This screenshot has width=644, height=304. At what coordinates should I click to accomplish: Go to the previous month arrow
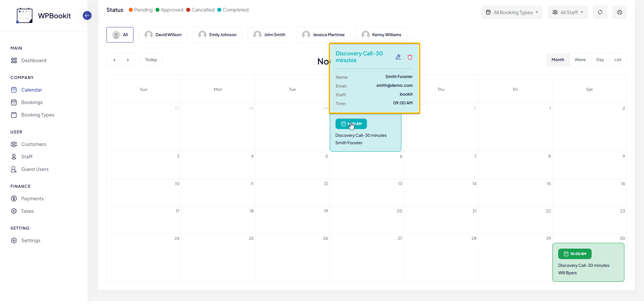tap(114, 60)
